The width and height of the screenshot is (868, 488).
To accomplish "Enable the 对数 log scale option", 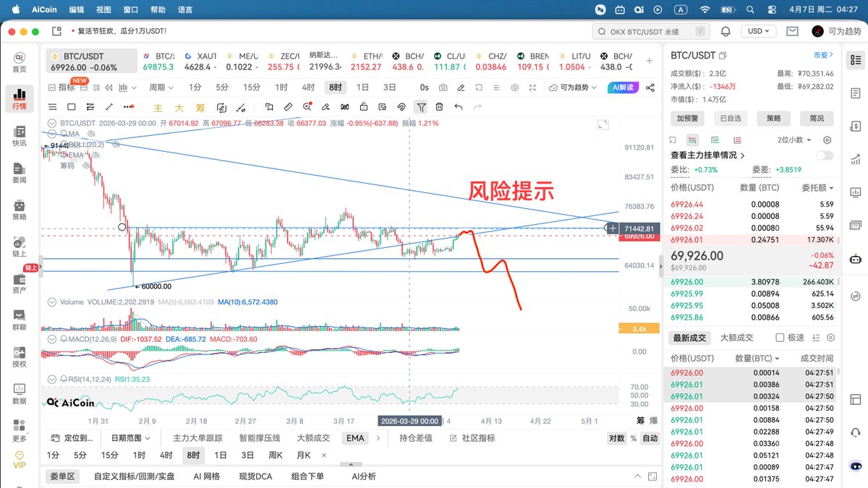I will click(x=616, y=438).
